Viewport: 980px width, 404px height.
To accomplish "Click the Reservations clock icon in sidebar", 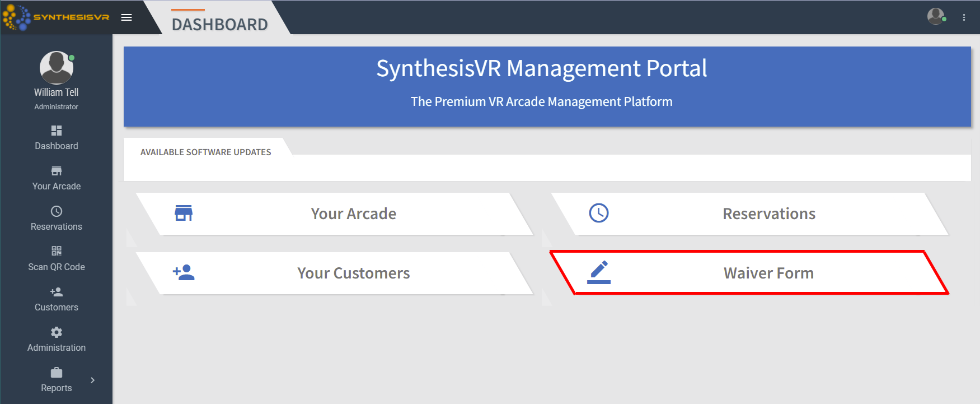I will [57, 211].
